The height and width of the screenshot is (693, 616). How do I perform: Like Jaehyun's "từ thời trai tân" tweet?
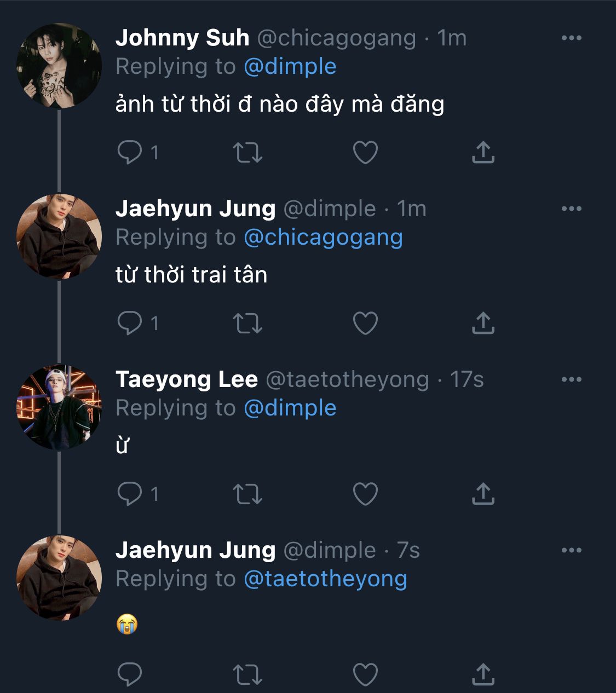click(x=365, y=324)
